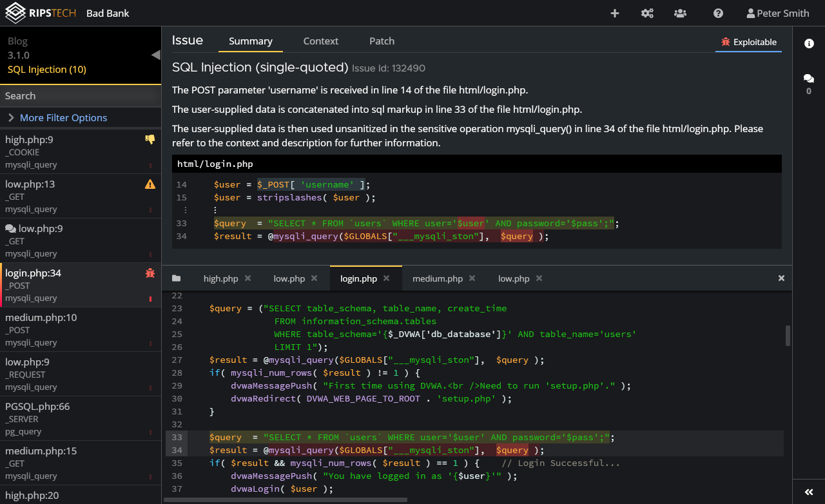
Task: Open Peter Smith user menu
Action: coord(777,14)
